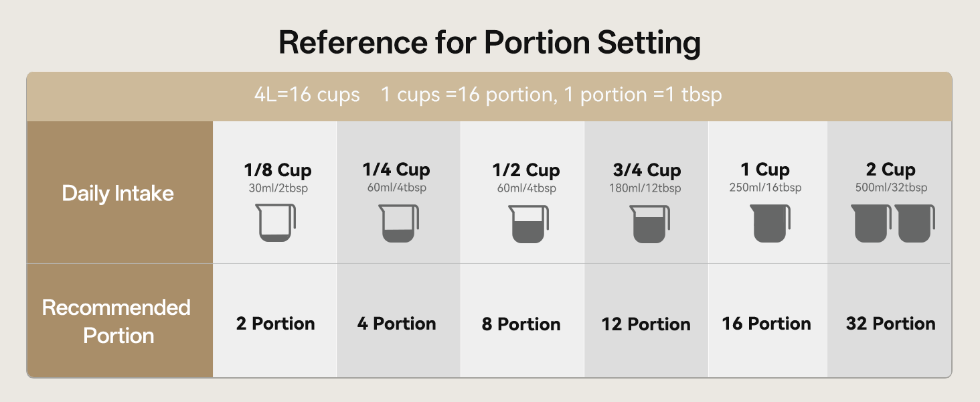Select the "1 portion =1 tbsp" text

(643, 95)
